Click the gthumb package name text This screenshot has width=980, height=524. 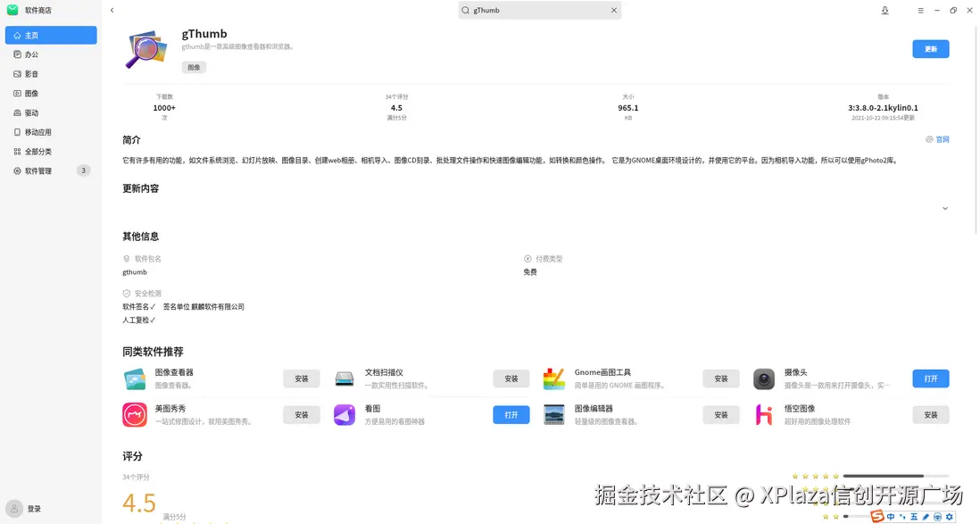[135, 272]
